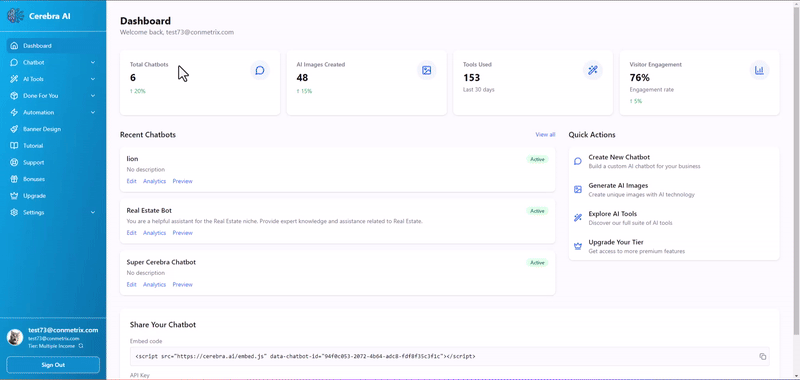This screenshot has height=380, width=800.
Task: Preview the lion chatbot
Action: pos(182,181)
